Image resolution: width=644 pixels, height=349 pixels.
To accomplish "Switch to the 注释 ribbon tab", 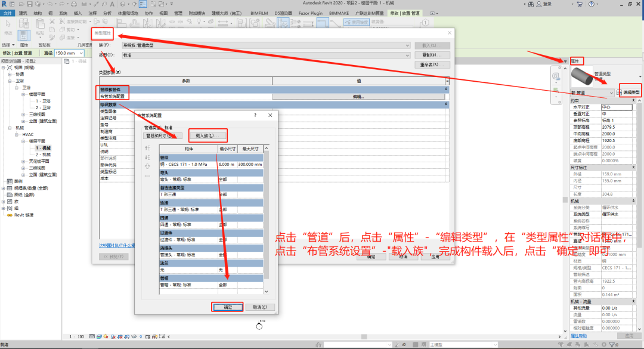I will tap(92, 13).
